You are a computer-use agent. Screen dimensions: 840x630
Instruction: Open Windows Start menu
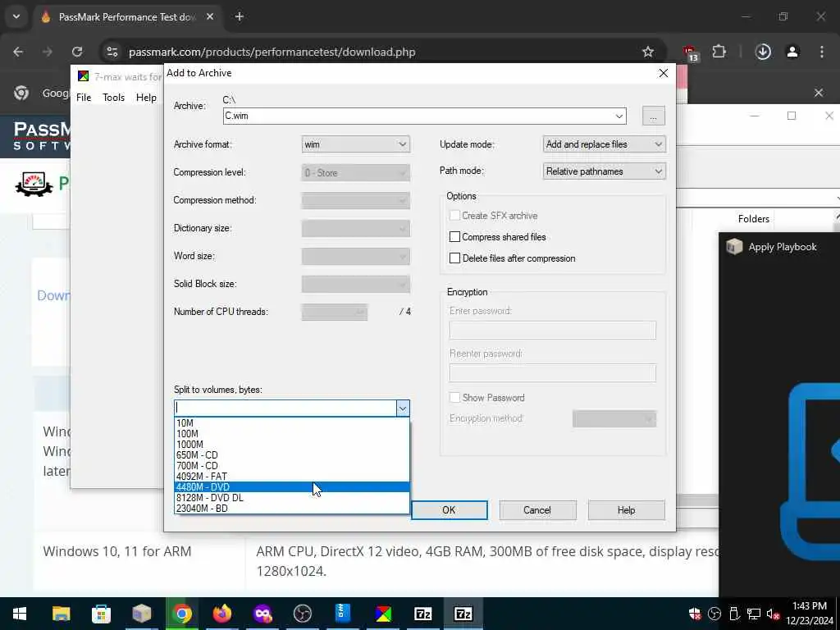tap(20, 614)
